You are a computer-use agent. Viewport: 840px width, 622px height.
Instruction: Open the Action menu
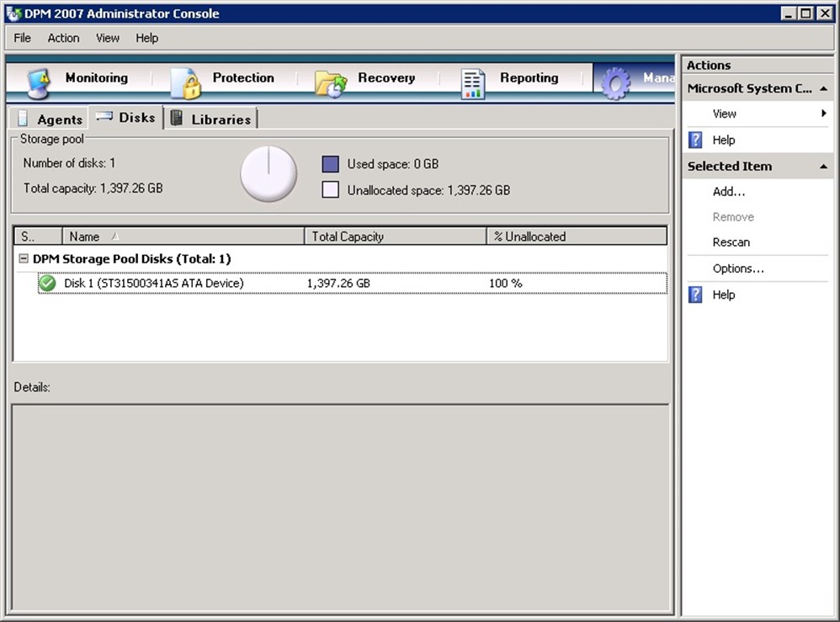pyautogui.click(x=63, y=38)
